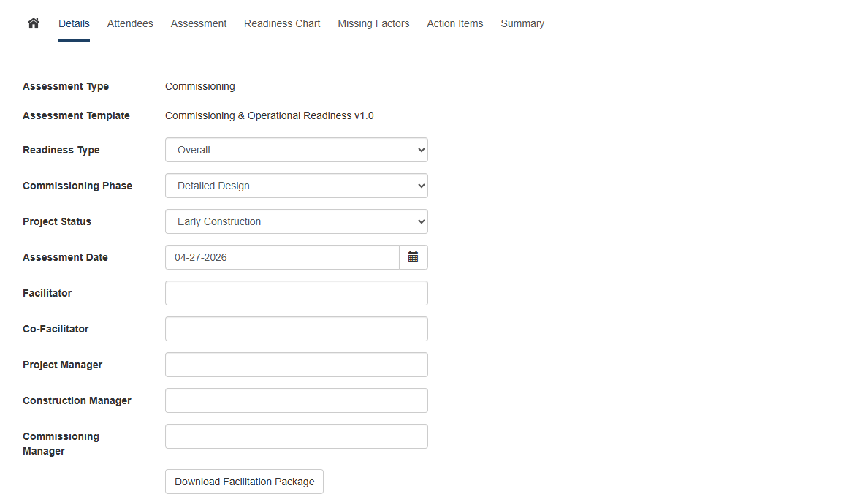Focus the Commissioning Manager field

(x=296, y=436)
